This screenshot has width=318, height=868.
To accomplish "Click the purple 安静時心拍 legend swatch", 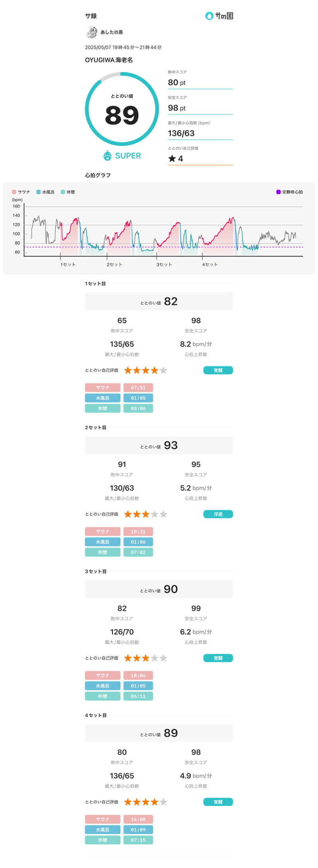I will 278,192.
